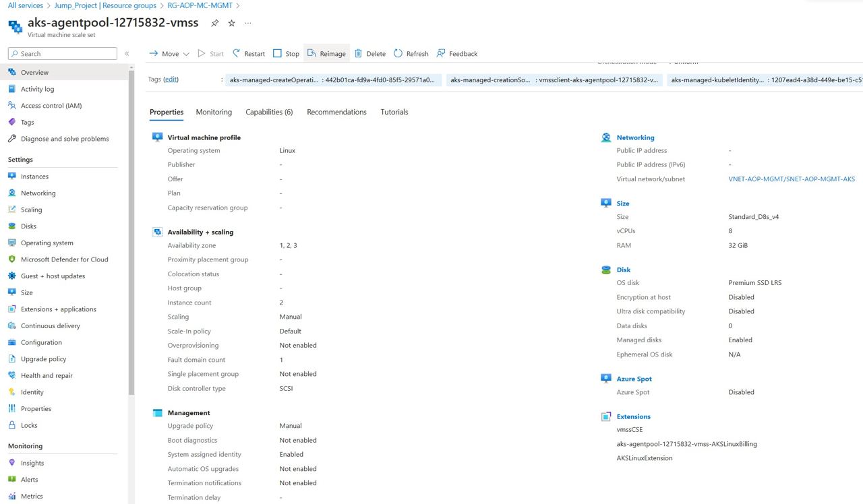Switch to the Recommendations tab
This screenshot has height=504, width=863.
click(x=336, y=112)
